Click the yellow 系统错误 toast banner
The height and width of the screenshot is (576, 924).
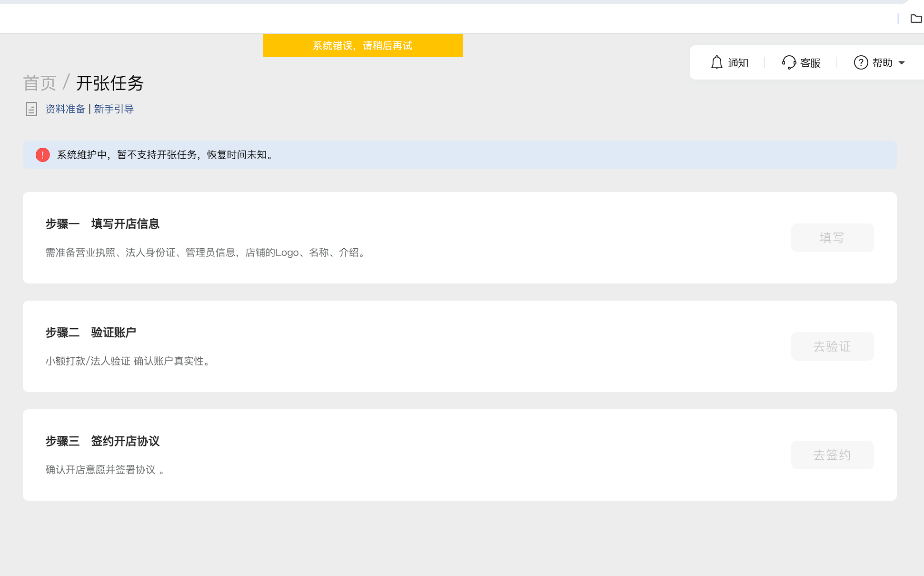[362, 46]
